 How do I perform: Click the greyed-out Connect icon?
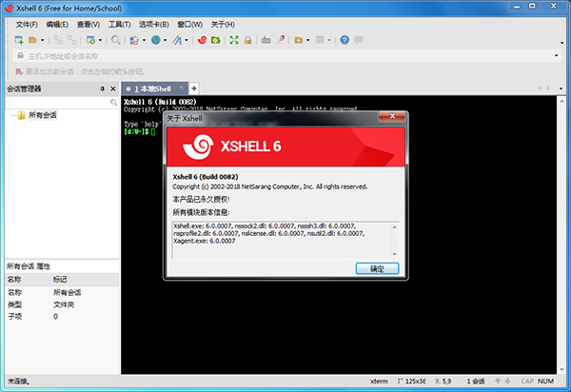[x=58, y=40]
